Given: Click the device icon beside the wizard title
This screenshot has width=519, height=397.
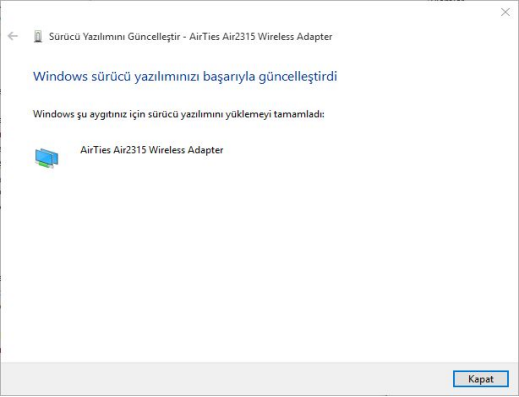Looking at the screenshot, I should pos(38,36).
